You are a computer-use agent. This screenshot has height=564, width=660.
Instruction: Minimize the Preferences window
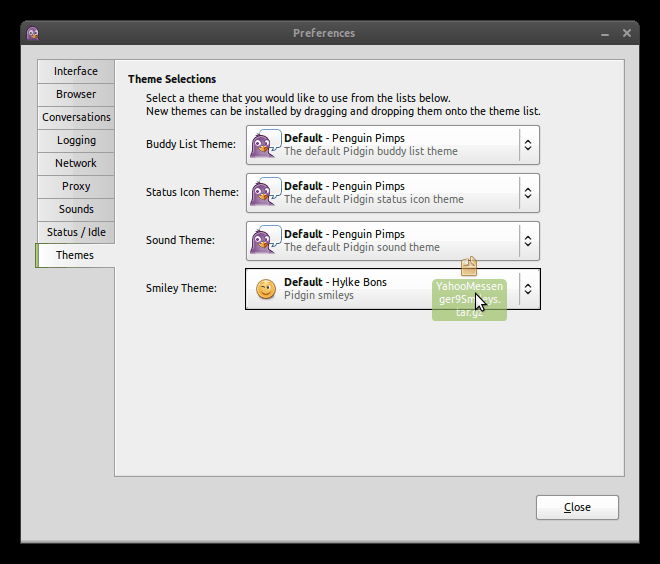click(x=605, y=34)
